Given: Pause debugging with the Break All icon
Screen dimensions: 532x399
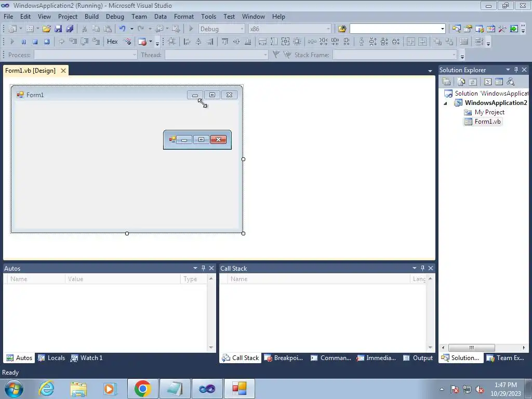Looking at the screenshot, I should [23, 42].
